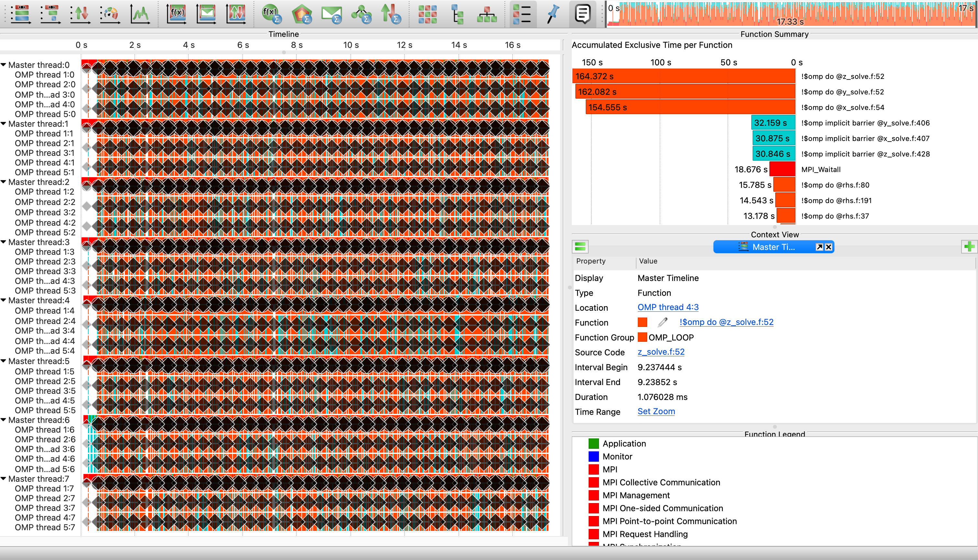Select the red MPI_Waitall bar
The width and height of the screenshot is (978, 560).
tap(782, 169)
